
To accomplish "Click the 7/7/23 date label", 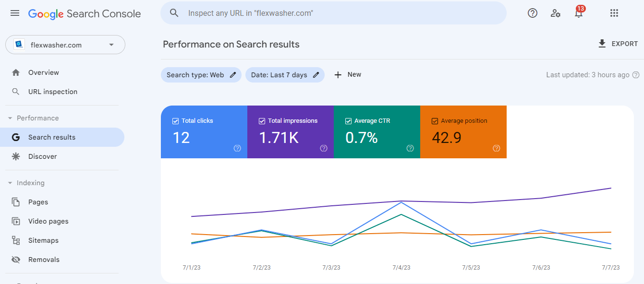I will (x=610, y=268).
